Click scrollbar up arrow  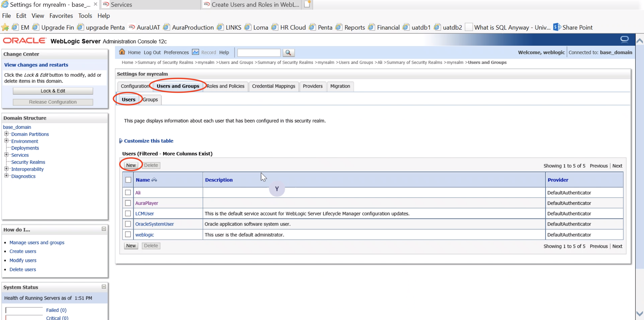tap(640, 41)
